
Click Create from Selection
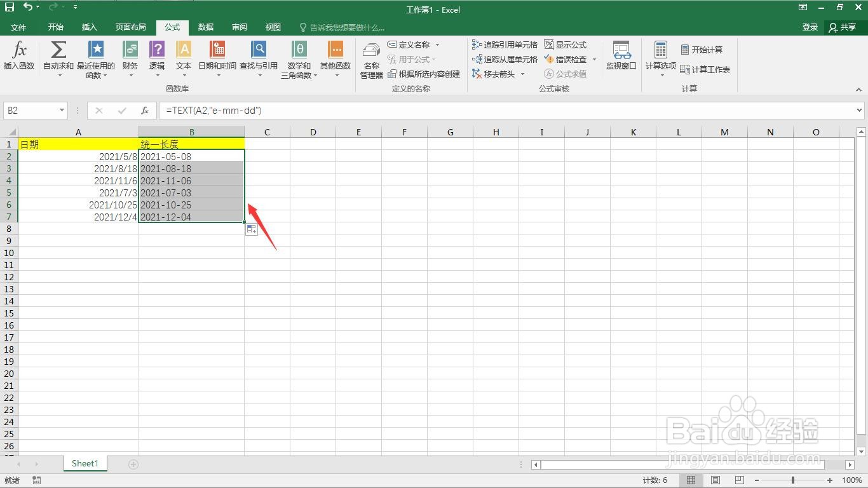point(424,74)
